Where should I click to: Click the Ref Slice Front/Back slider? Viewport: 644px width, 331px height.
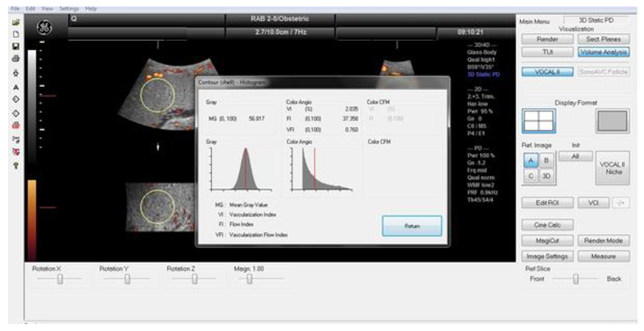click(576, 279)
